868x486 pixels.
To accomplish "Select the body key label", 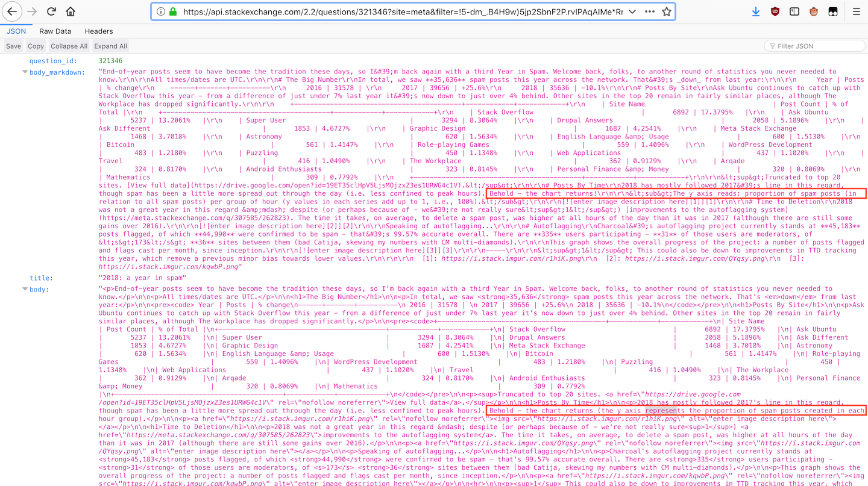I will pos(39,289).
